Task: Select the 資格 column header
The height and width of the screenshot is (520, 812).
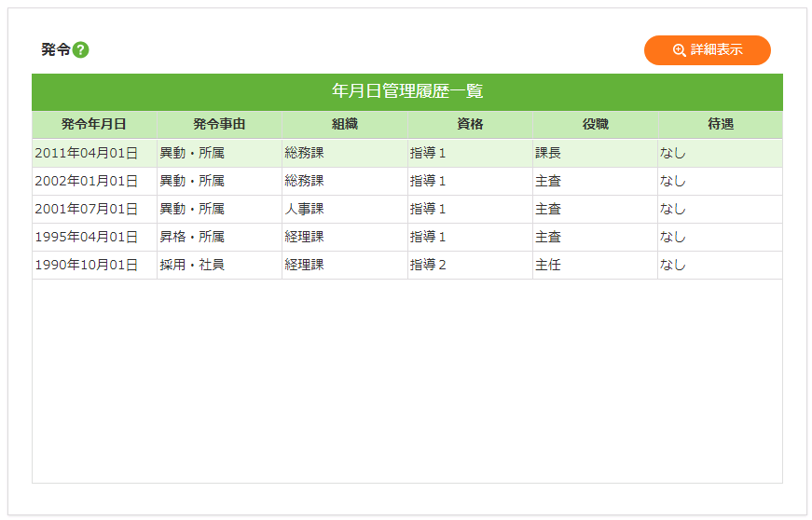Action: point(470,124)
